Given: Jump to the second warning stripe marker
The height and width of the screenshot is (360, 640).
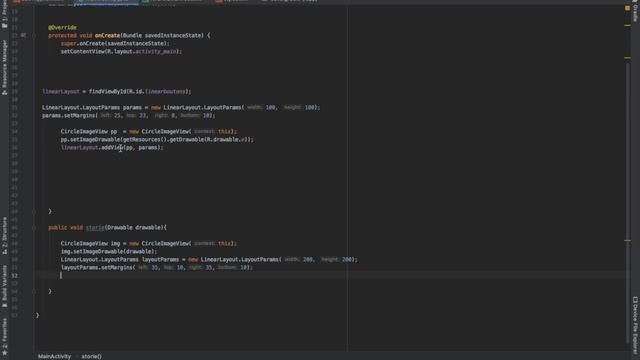Looking at the screenshot, I should coord(627,58).
